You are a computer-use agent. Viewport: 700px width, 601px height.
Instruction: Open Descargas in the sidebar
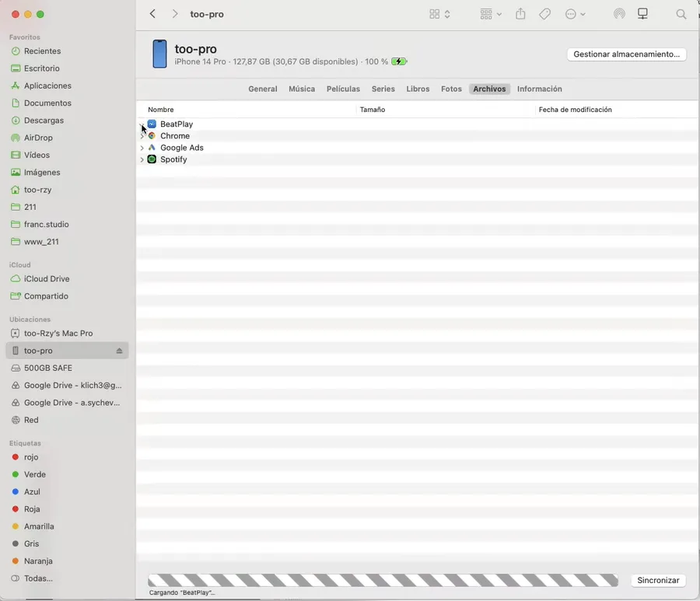[44, 121]
